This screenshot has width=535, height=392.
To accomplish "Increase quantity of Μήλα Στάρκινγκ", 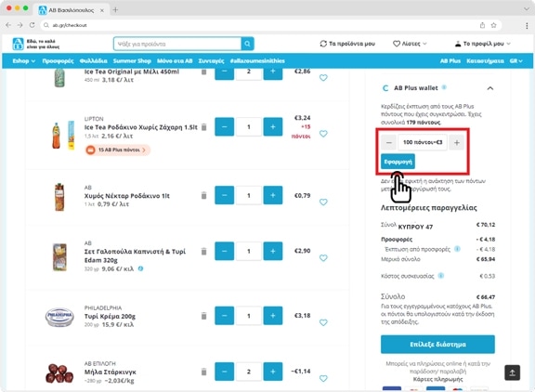I will (273, 372).
